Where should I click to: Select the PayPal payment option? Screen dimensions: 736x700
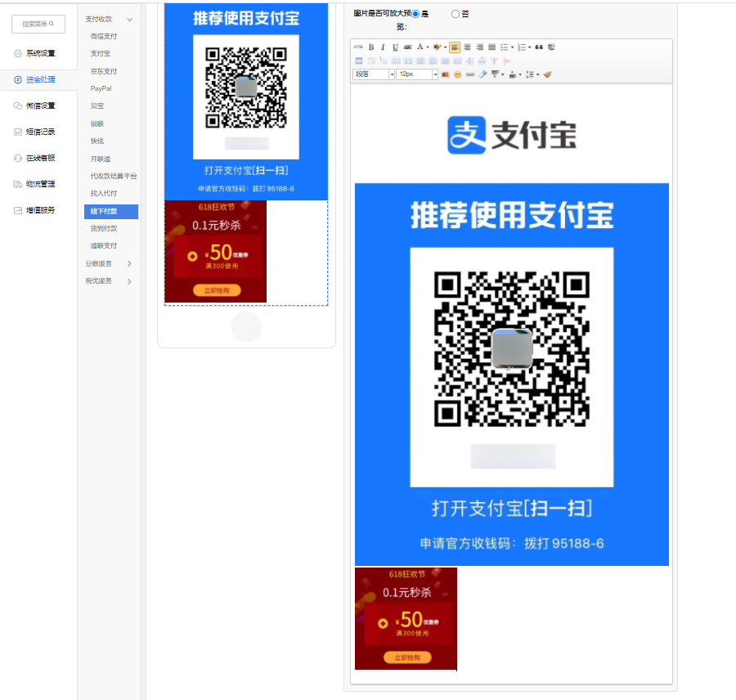click(101, 88)
